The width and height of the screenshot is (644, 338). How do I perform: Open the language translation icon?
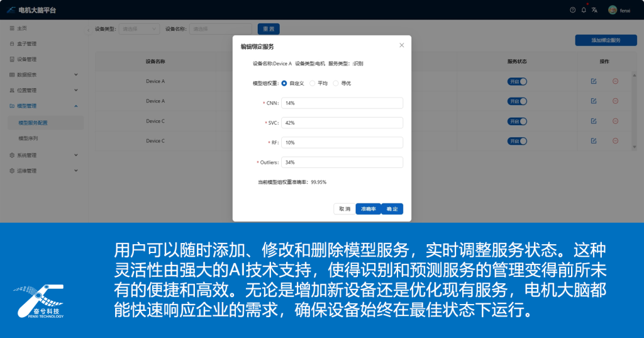tap(594, 10)
